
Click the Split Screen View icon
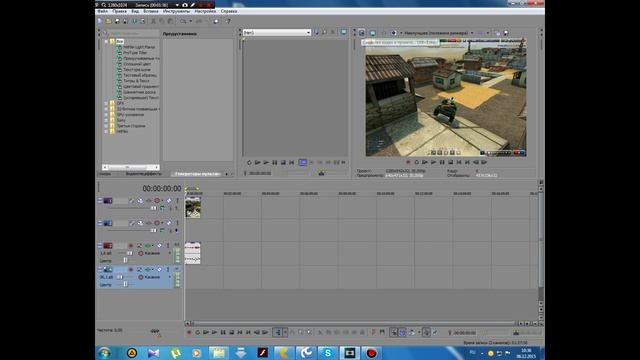click(394, 33)
